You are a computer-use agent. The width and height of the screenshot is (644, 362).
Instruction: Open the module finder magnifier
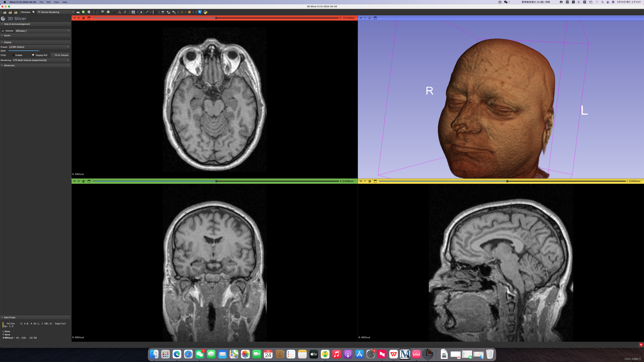tap(34, 12)
